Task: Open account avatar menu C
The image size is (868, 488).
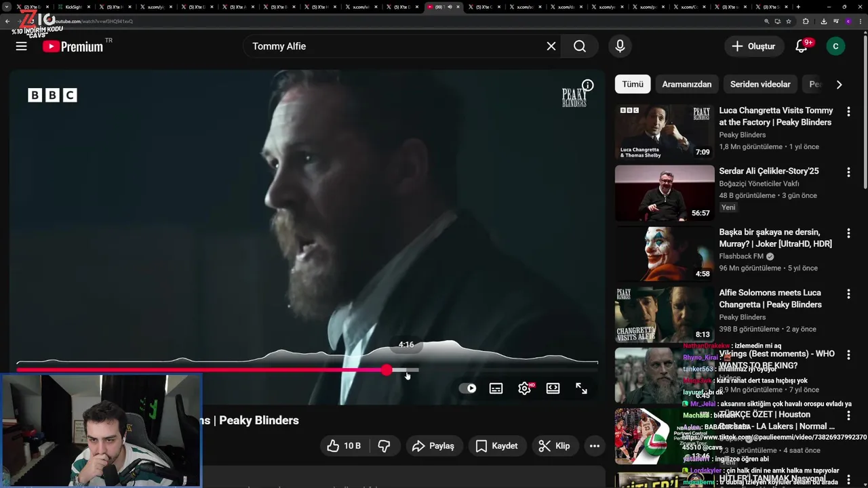Action: coord(835,46)
